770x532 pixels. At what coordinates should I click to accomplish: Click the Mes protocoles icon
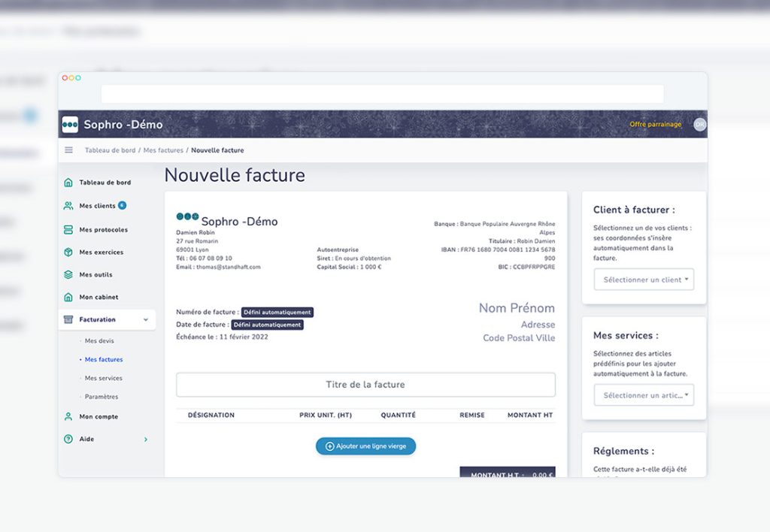[68, 230]
